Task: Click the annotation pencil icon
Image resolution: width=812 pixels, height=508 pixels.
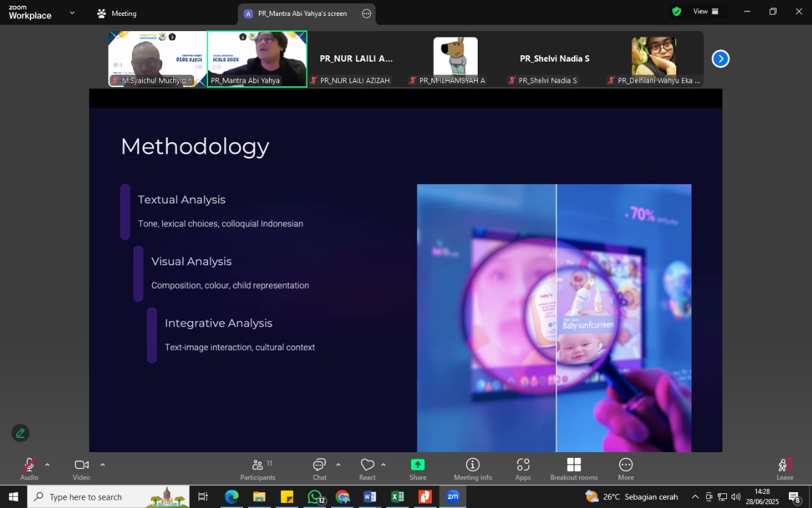Action: [x=20, y=433]
